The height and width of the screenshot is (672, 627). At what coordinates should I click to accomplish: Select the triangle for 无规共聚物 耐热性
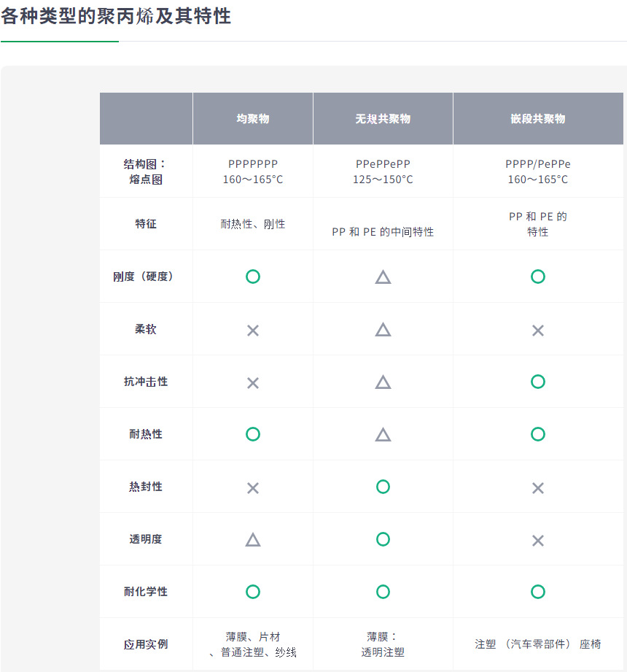pos(383,435)
